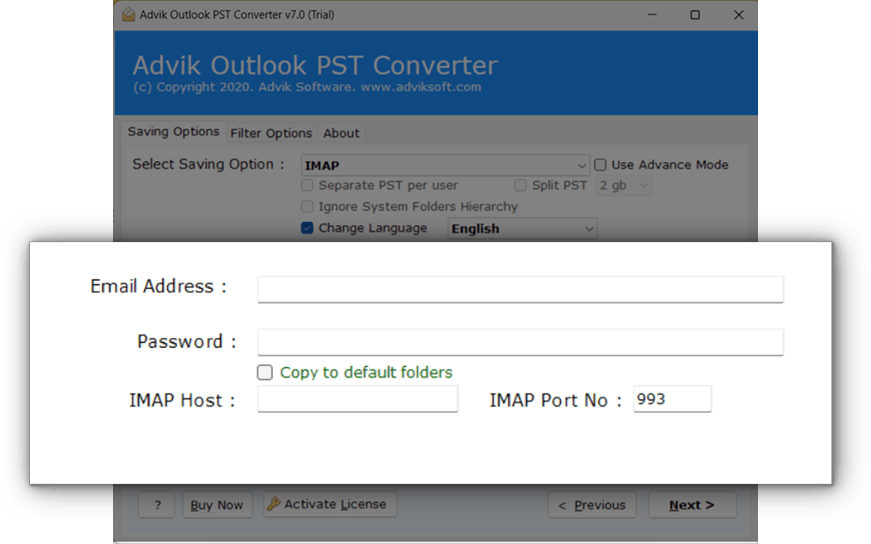Click the Advik Outlook PST Converter heading
This screenshot has height=544, width=871.
(x=315, y=66)
